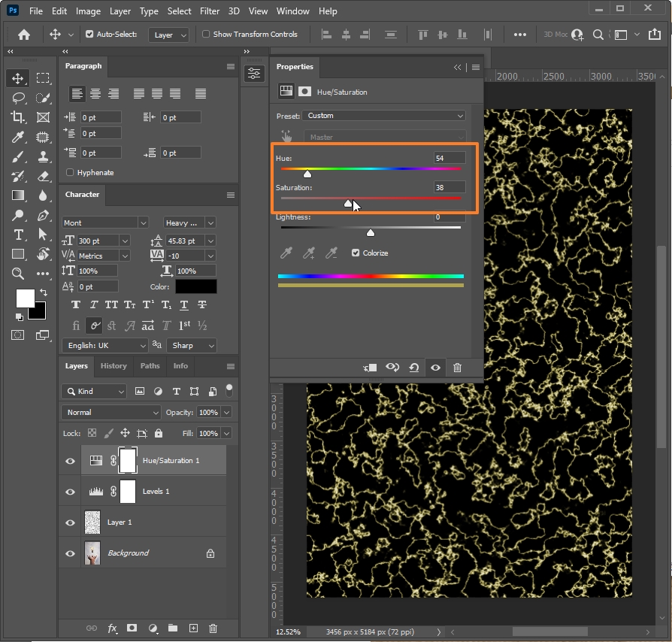672x642 pixels.
Task: Click the Lightness slider handle
Action: click(370, 233)
